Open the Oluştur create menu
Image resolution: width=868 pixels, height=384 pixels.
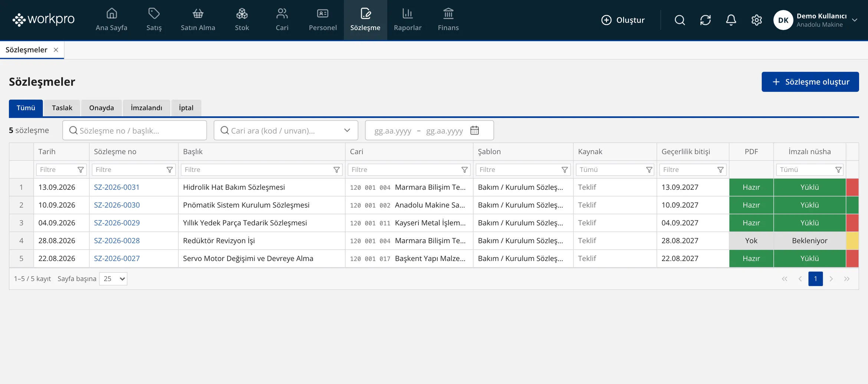[x=623, y=20]
